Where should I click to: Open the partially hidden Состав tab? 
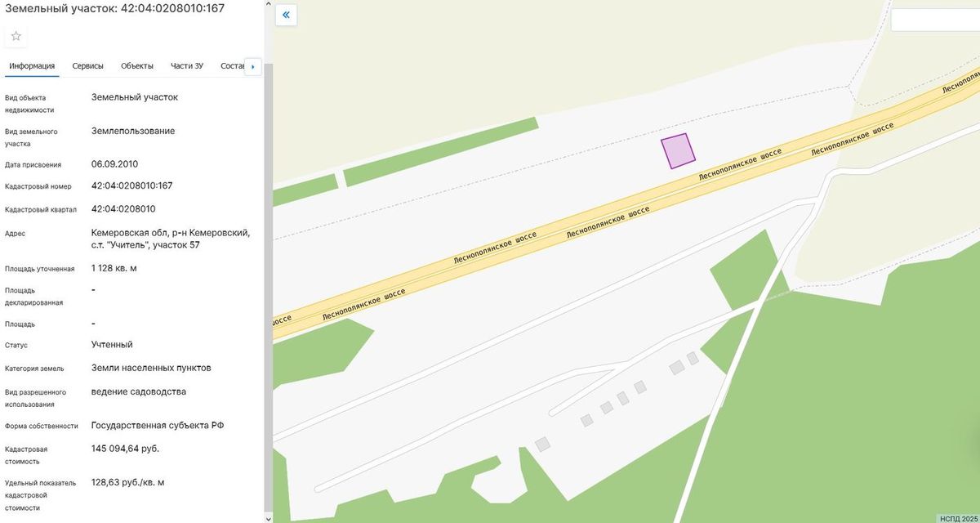[232, 66]
